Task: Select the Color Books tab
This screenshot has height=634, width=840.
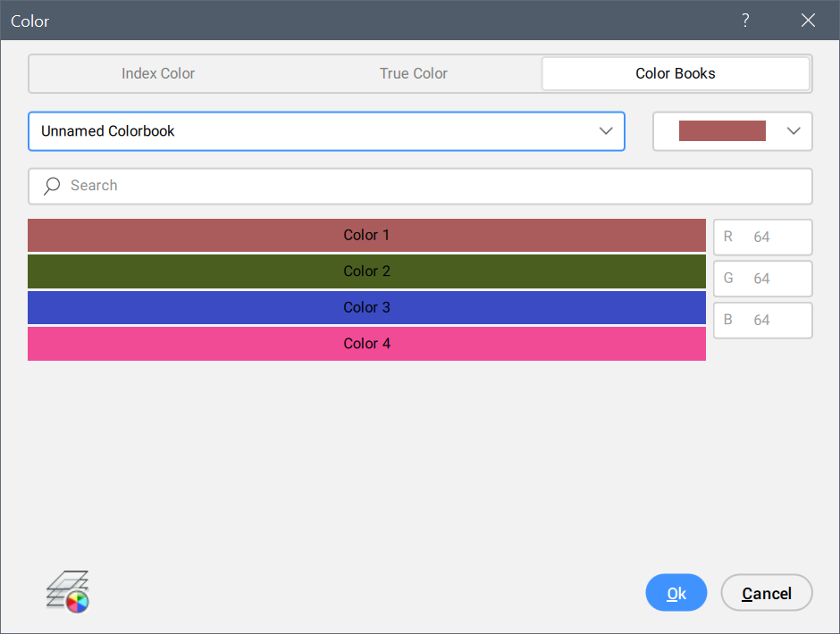Action: pyautogui.click(x=675, y=74)
